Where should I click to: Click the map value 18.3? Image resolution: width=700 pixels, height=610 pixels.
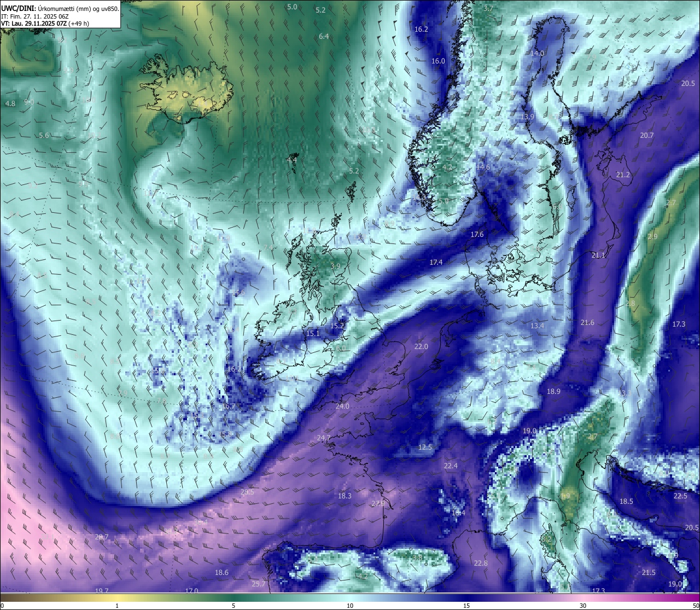345,496
